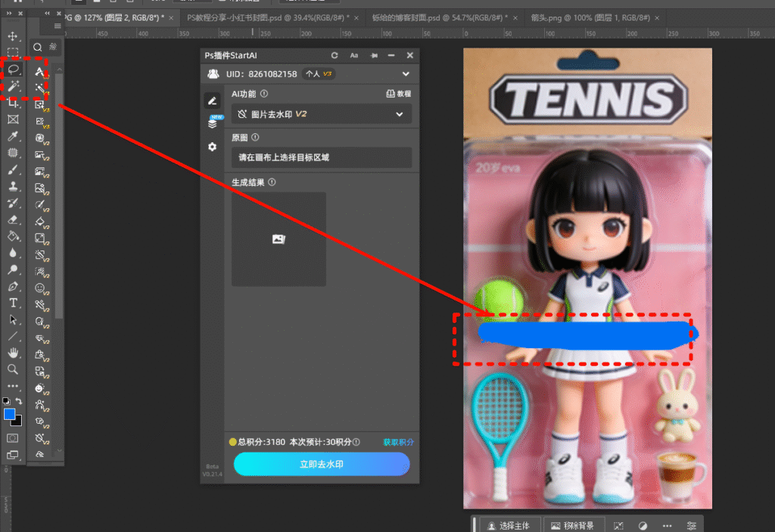Toggle Quick Mask mode in toolbar
Image resolution: width=775 pixels, height=532 pixels.
(x=13, y=437)
